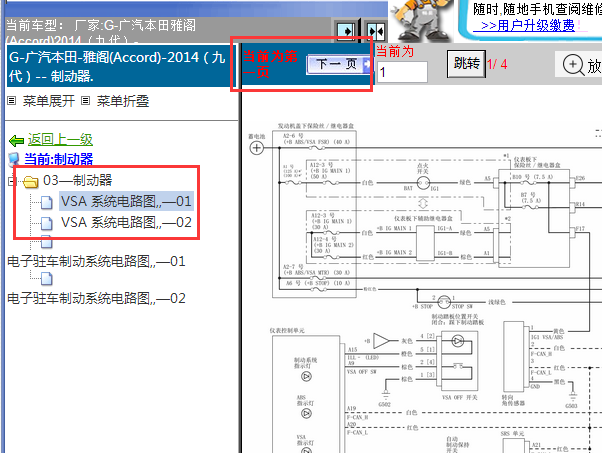Select VSA 系统电路图,,—02 item
Image resolution: width=602 pixels, height=453 pixels.
(126, 222)
